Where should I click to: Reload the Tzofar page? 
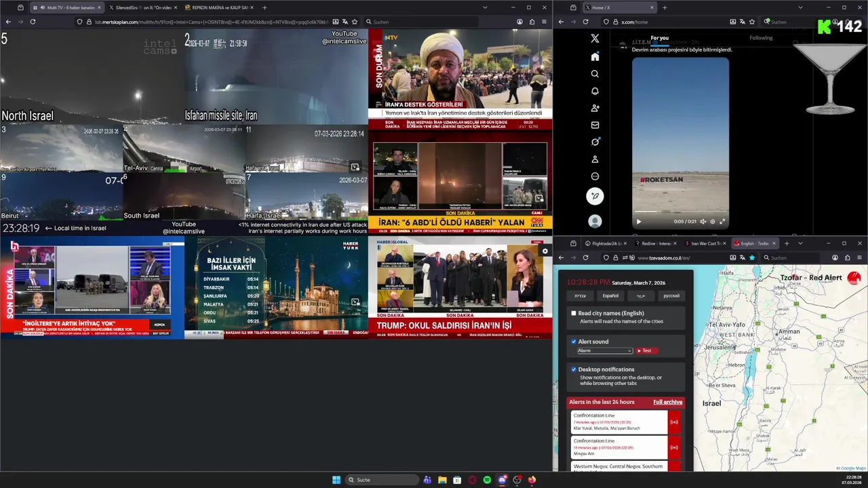point(586,258)
